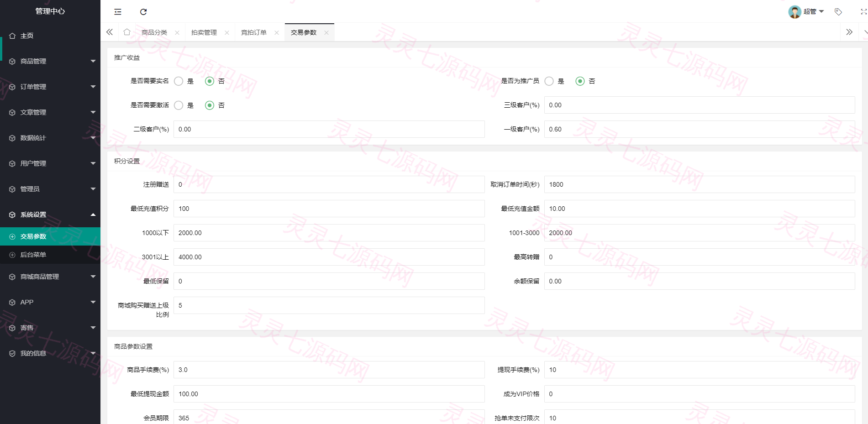868x424 pixels.
Task: Expand the 订单管理 sidebar menu
Action: pyautogui.click(x=50, y=87)
